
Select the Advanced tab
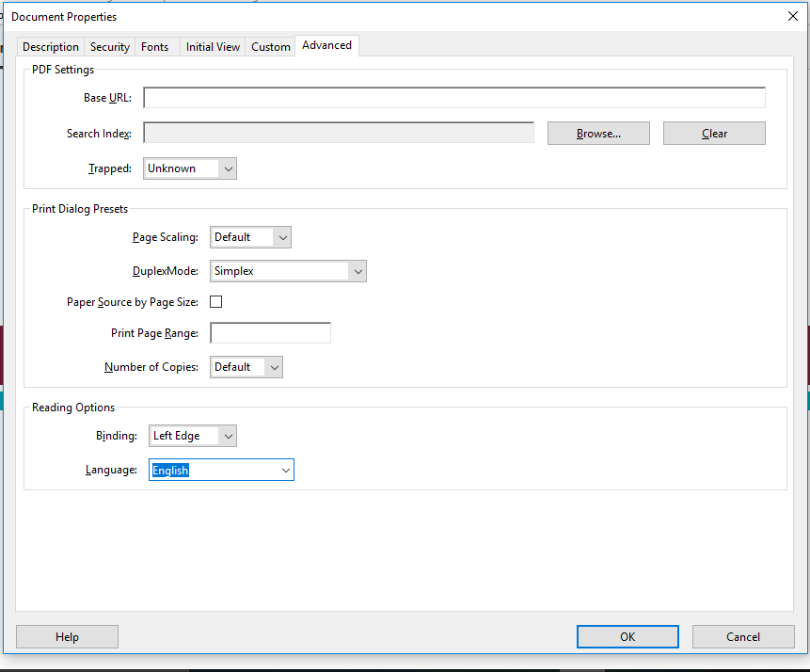click(326, 45)
